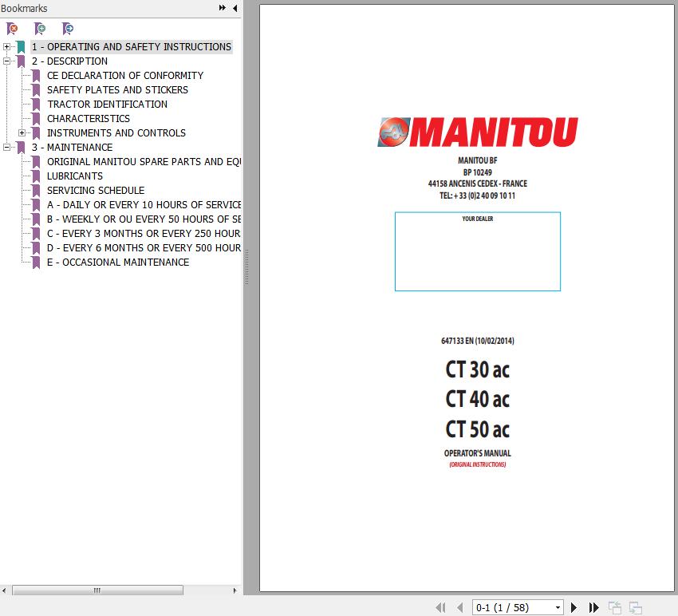Click the bookmark icon beside CE DECLARATION OF CONFORMITY
The image size is (678, 616).
point(37,76)
